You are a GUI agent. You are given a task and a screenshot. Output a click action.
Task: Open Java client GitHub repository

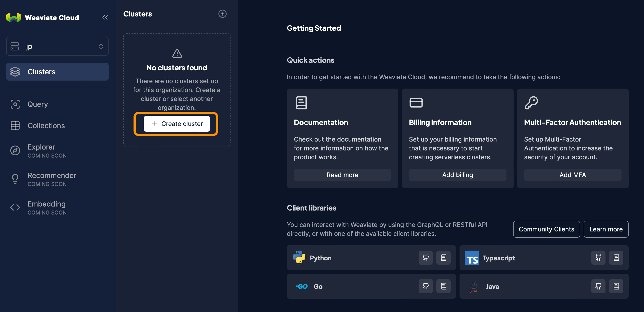click(598, 286)
